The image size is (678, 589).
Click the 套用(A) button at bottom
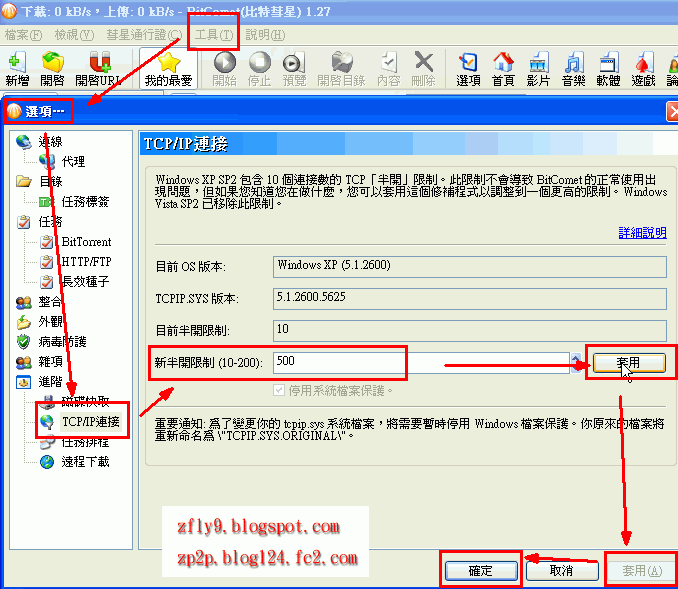643,571
